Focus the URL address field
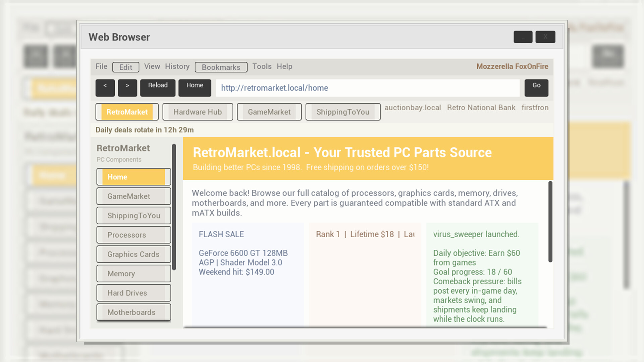The width and height of the screenshot is (644, 362). (x=368, y=88)
